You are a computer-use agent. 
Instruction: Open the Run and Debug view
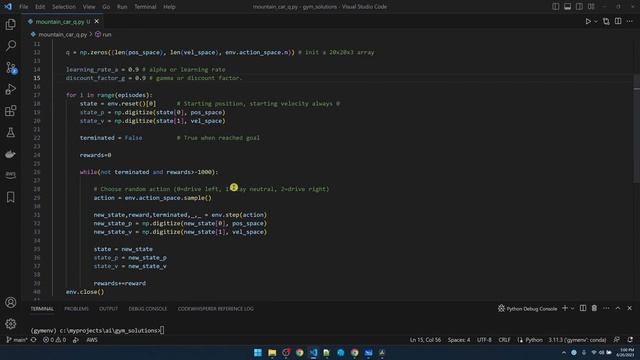[x=11, y=89]
